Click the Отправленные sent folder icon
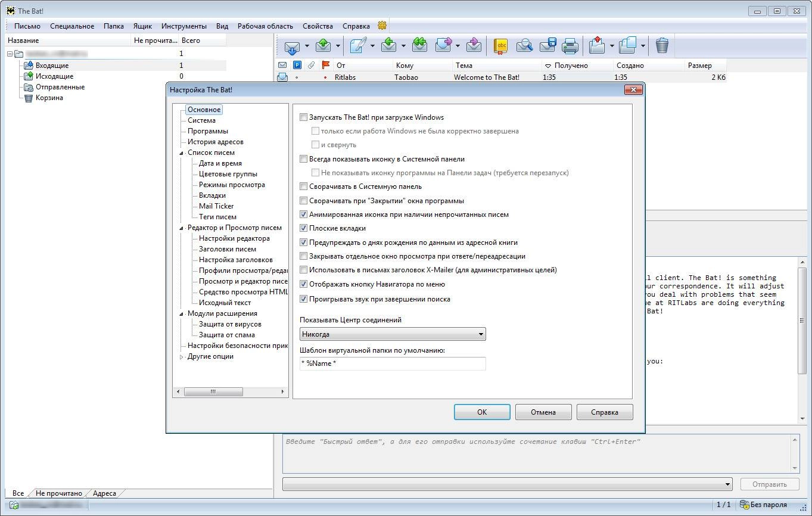The width and height of the screenshot is (812, 516). click(x=28, y=86)
